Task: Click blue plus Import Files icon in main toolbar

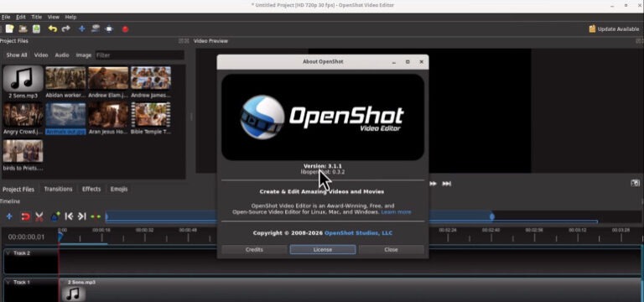Action: [x=81, y=29]
